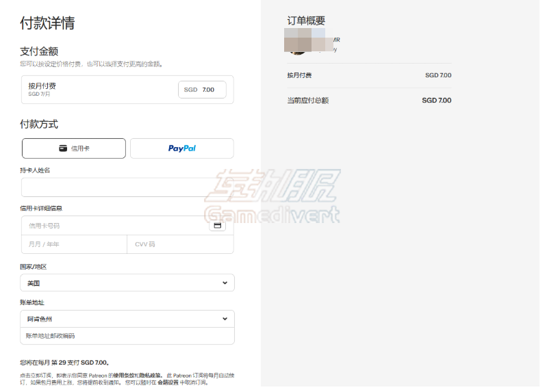The width and height of the screenshot is (545, 392).
Task: Click the 您将在每月第 29 支付 notice
Action: 65,363
